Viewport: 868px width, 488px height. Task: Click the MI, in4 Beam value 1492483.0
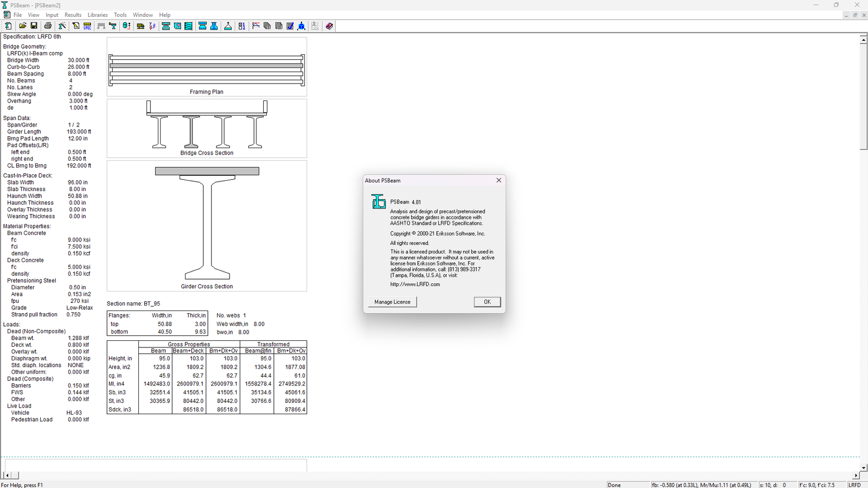click(156, 384)
